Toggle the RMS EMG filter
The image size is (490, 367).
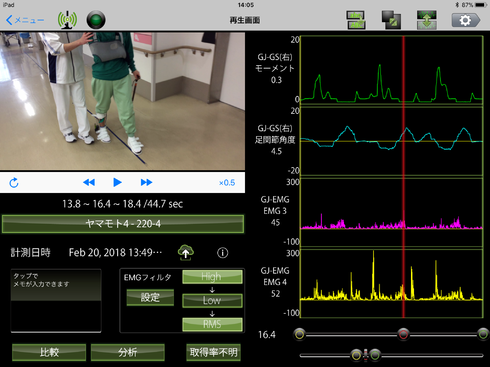coord(212,324)
